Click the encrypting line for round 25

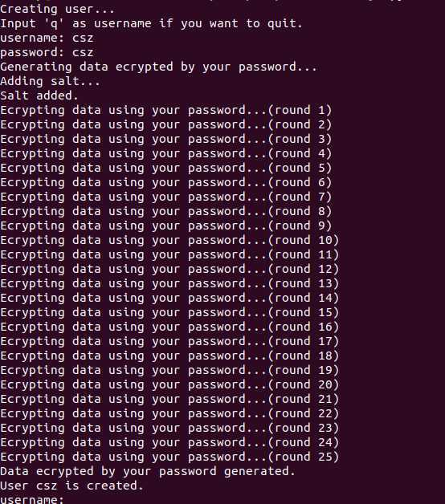coord(169,457)
